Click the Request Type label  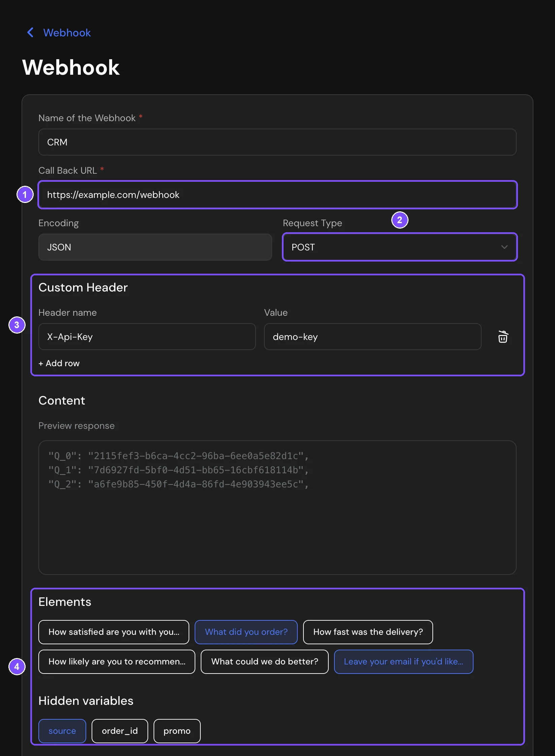pyautogui.click(x=313, y=223)
